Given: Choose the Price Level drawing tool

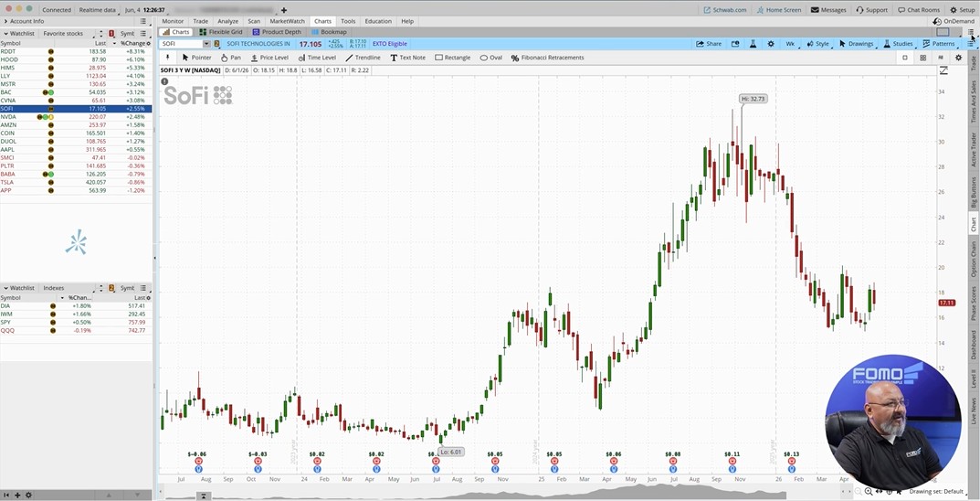Looking at the screenshot, I should [269, 58].
